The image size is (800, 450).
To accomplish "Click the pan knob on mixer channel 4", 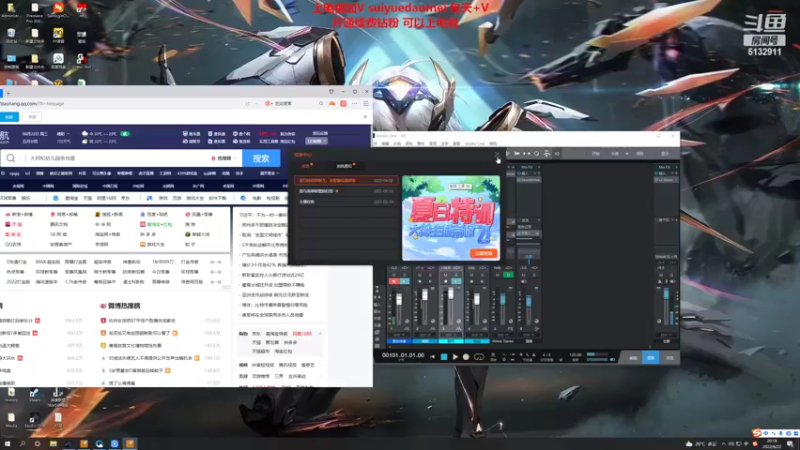I will coord(485,321).
